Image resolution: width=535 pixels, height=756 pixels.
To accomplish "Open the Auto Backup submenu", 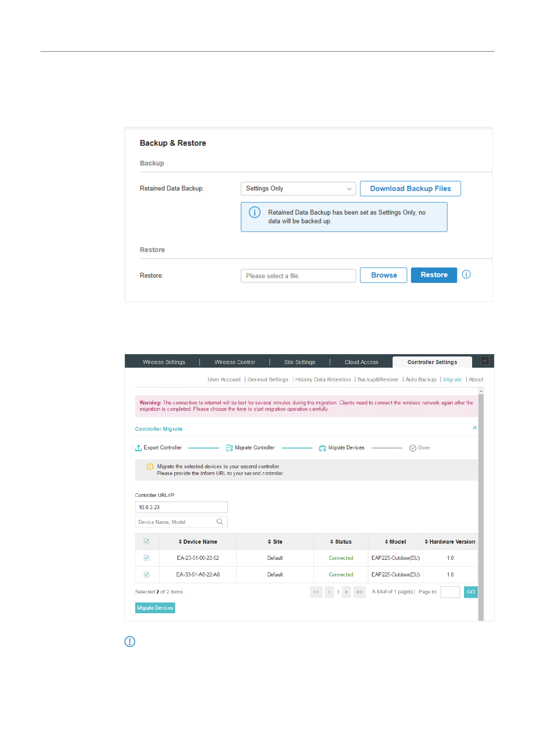I will click(420, 380).
